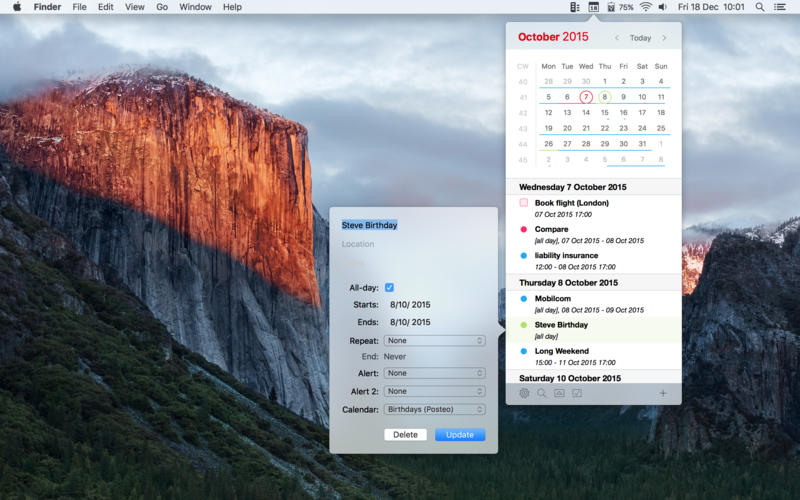This screenshot has height=500, width=800.
Task: Open the Wi-Fi menu bar icon
Action: [646, 7]
